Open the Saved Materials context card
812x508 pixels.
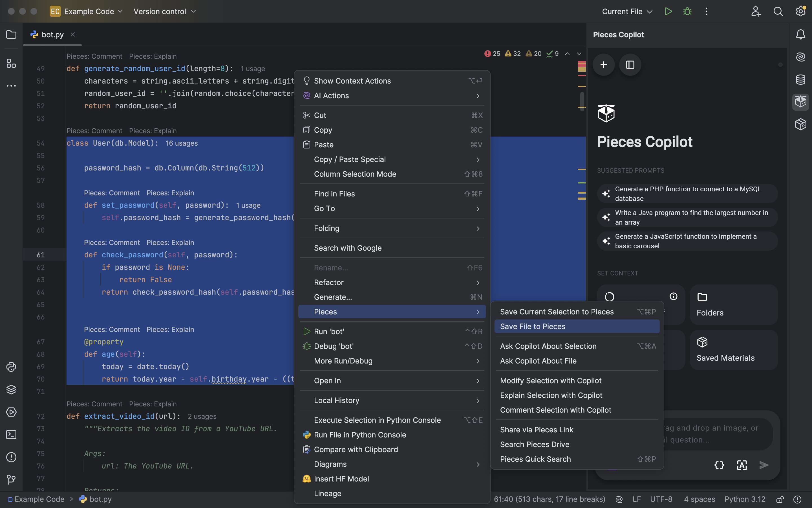(x=734, y=350)
